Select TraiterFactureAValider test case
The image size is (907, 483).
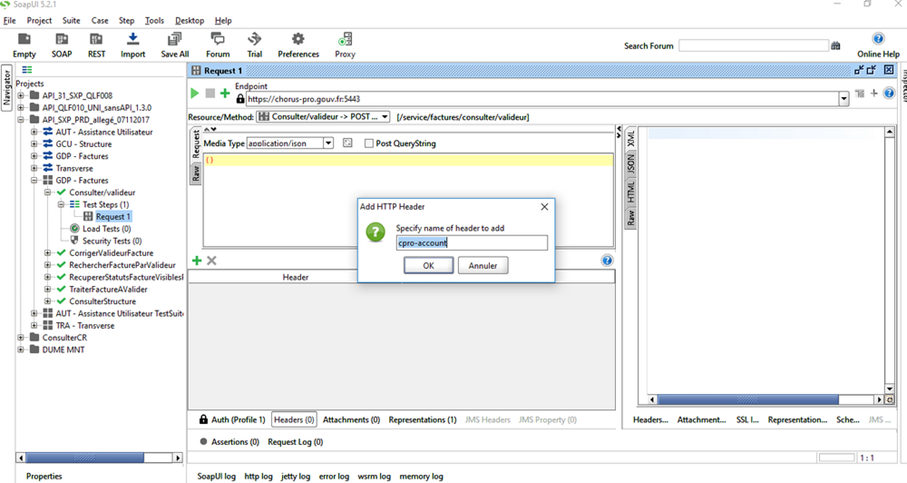(x=108, y=289)
